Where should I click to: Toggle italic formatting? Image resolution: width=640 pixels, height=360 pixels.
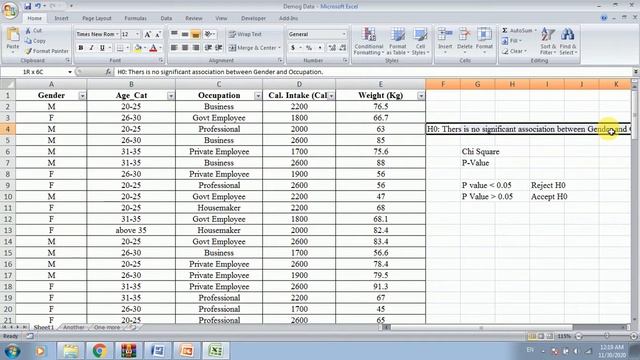tap(91, 48)
